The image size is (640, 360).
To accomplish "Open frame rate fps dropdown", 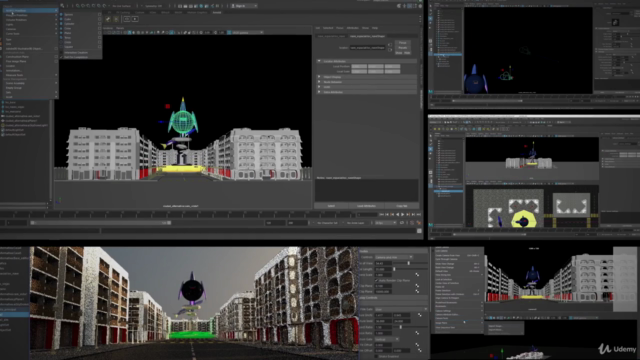I will [x=386, y=223].
